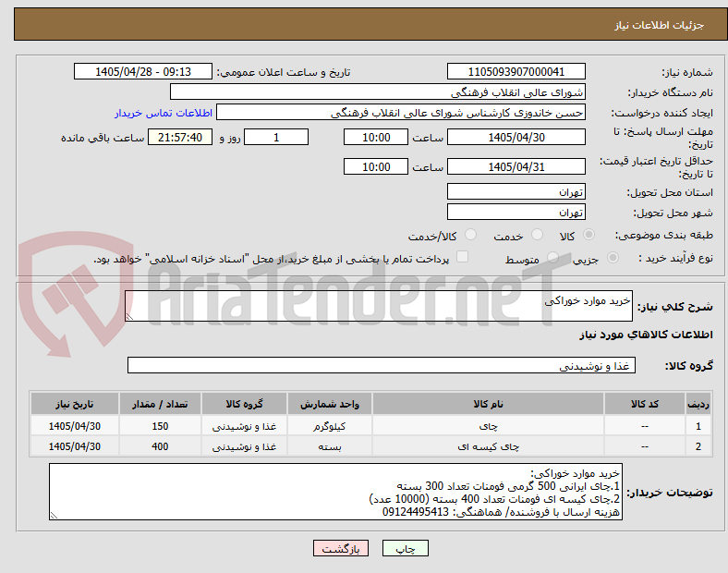728x573 pixels.
Task: Select the خدمت radio button
Action: (x=537, y=235)
